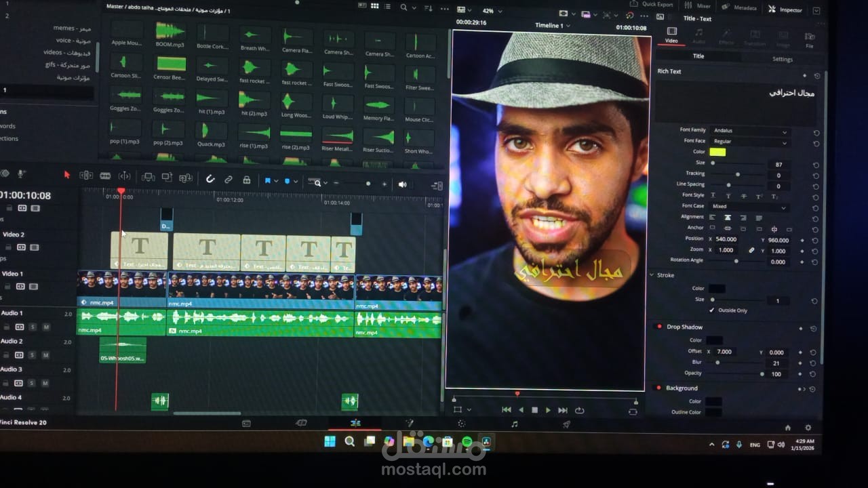Open the Font Face Regular dropdown

(750, 142)
